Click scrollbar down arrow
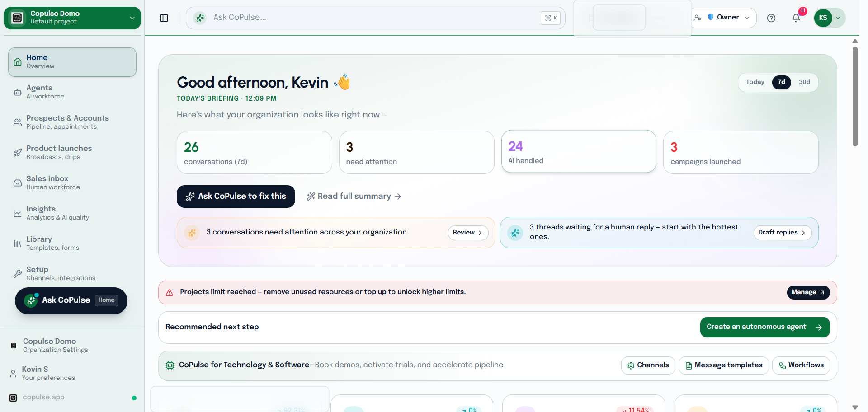Image resolution: width=868 pixels, height=412 pixels. point(855,407)
